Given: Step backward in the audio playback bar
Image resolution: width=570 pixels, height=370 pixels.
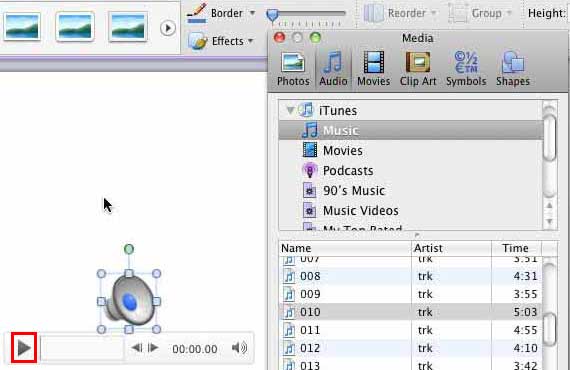Looking at the screenshot, I should click(x=137, y=348).
